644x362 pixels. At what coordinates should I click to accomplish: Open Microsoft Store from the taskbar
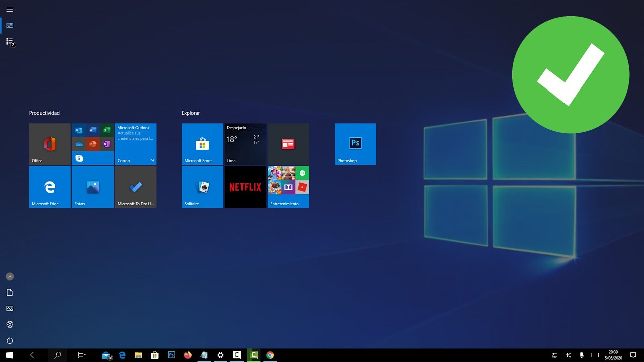[x=155, y=355]
